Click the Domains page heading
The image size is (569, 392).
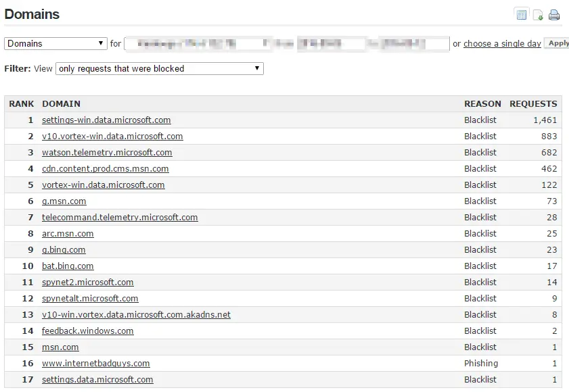[x=32, y=14]
